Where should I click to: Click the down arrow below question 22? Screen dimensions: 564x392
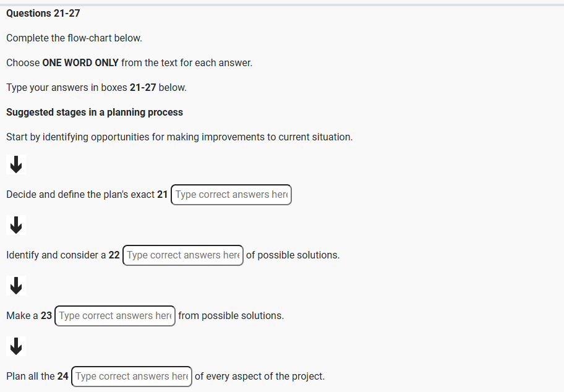[17, 286]
